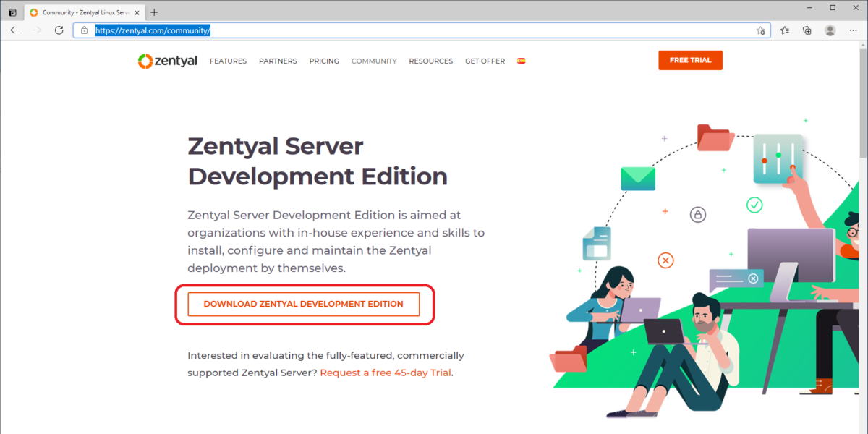The width and height of the screenshot is (868, 434).
Task: Open the Spanish flag language selector
Action: (522, 61)
